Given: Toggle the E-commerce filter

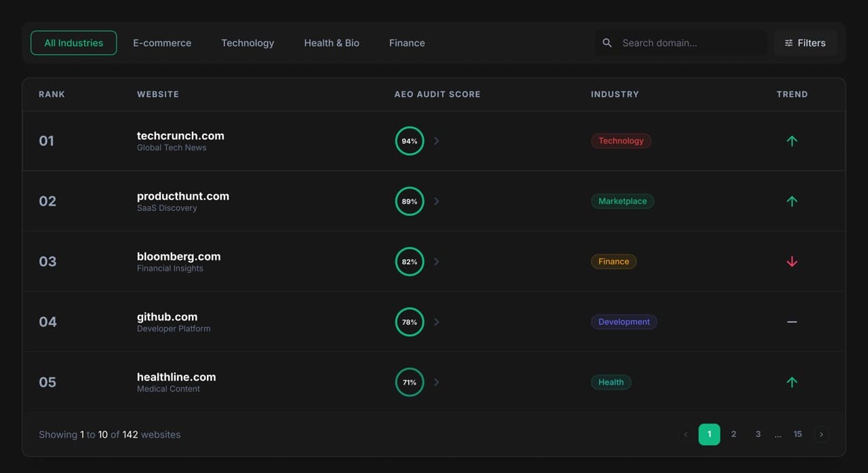Looking at the screenshot, I should pos(162,42).
